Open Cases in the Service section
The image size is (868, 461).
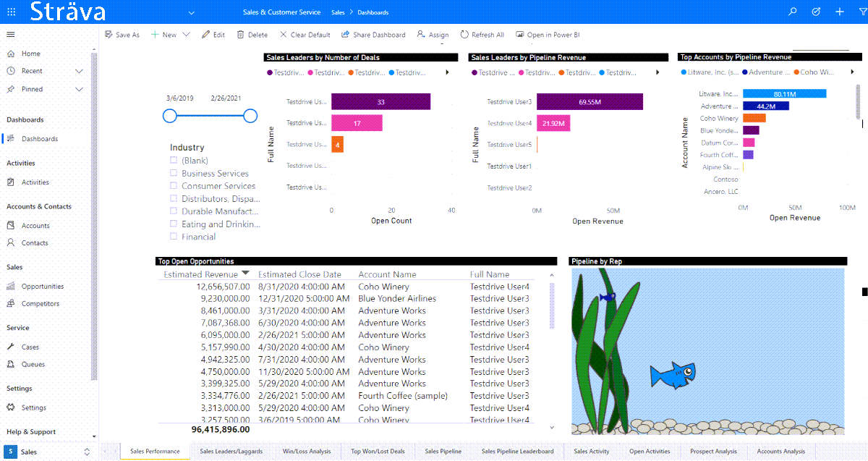pos(30,347)
